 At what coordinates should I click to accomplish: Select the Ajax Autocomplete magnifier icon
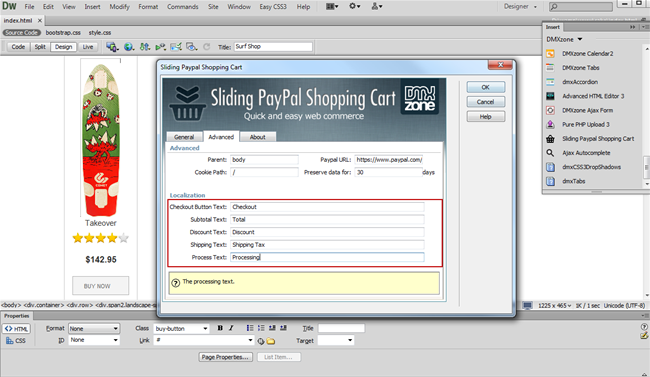[x=550, y=153]
